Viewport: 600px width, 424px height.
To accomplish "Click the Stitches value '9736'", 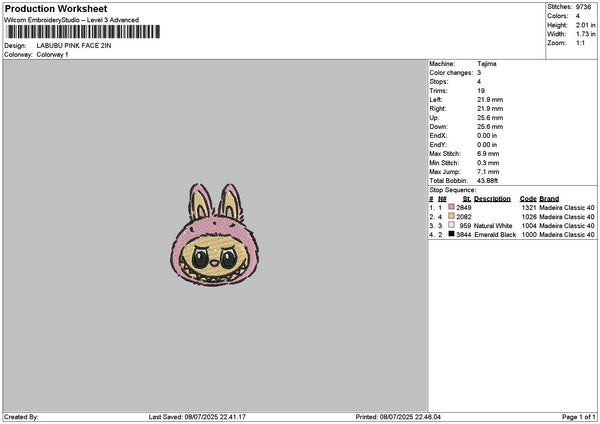I will (x=583, y=7).
